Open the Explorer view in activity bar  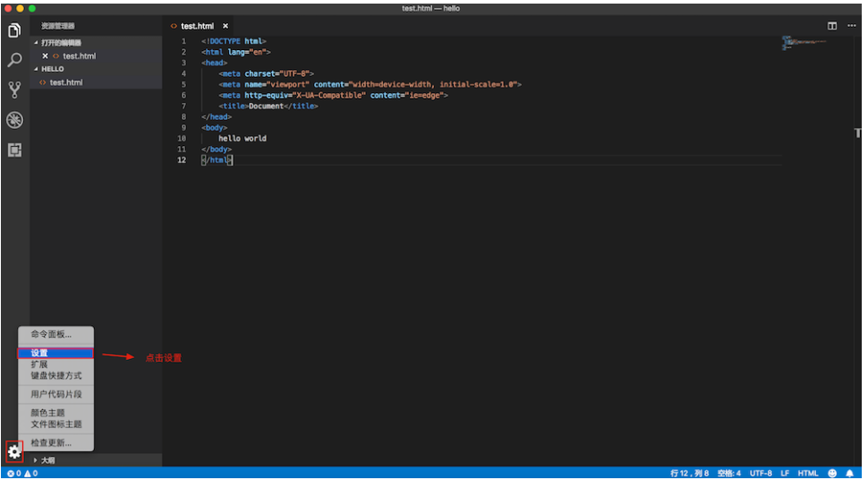14,30
